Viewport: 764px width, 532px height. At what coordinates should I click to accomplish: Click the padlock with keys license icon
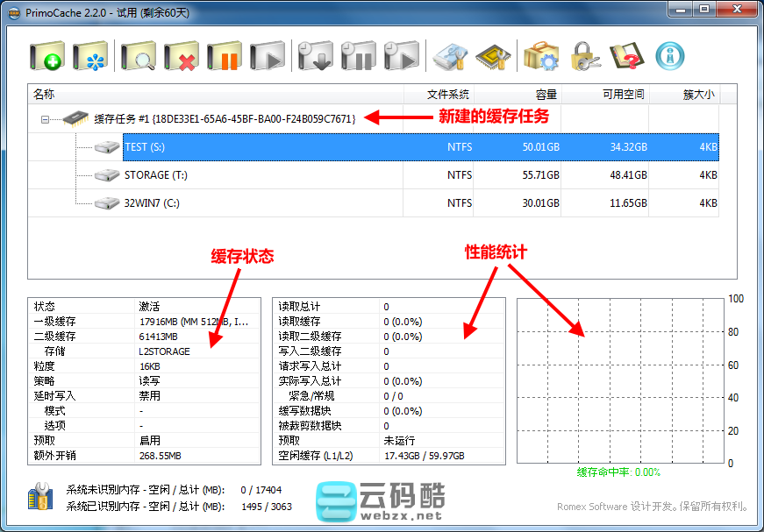584,57
